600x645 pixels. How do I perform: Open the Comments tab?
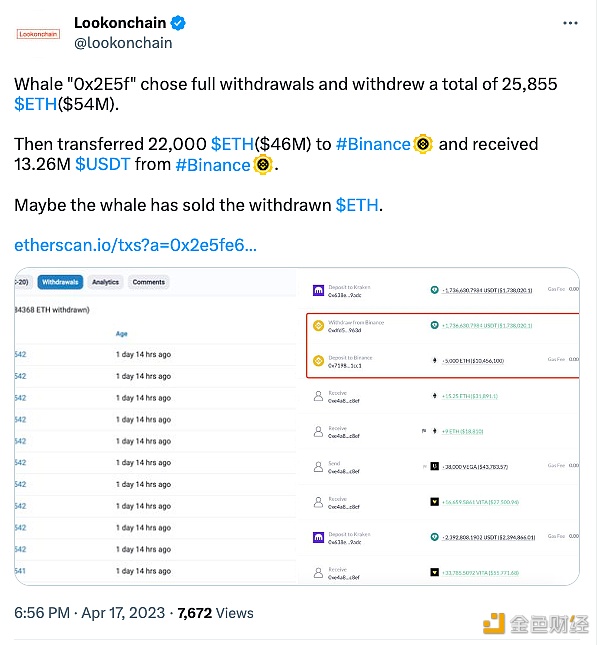tap(148, 282)
